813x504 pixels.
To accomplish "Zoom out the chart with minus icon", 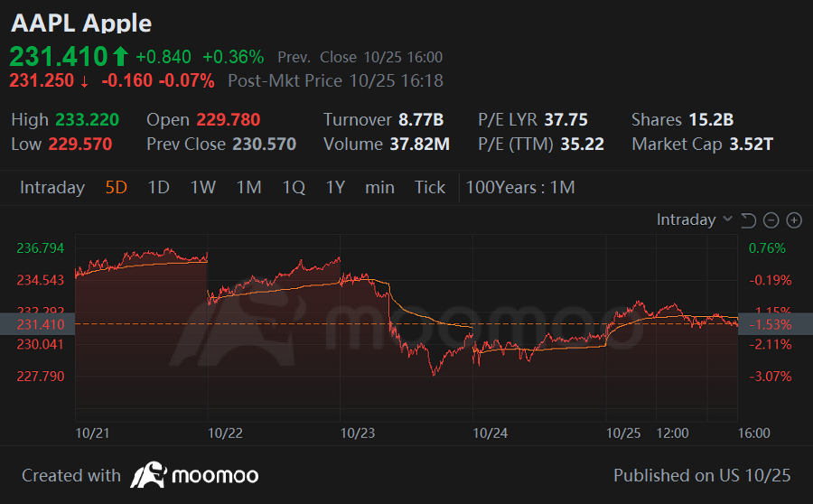I will (771, 220).
